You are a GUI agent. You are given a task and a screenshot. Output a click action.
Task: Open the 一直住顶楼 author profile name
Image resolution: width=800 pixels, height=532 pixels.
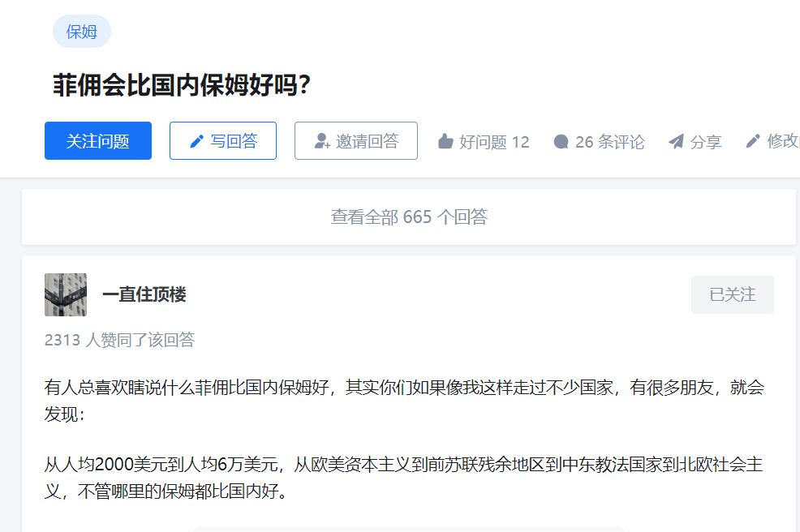click(144, 294)
